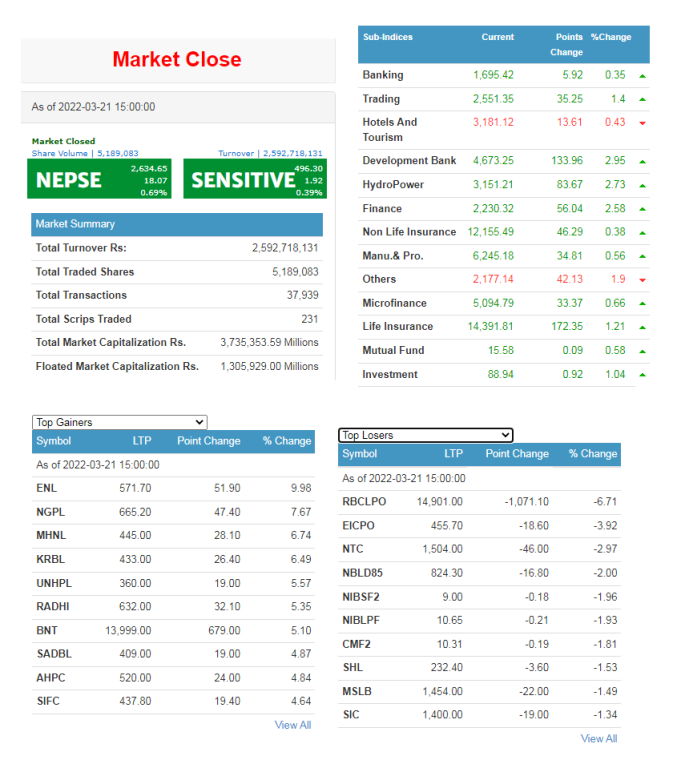Select the RBCLPO symbol in losers

tap(364, 502)
